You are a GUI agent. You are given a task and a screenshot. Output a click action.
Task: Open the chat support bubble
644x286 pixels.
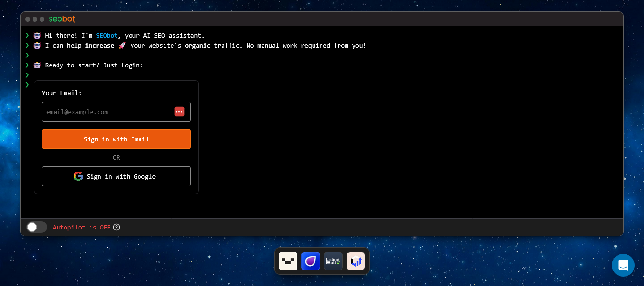(623, 265)
